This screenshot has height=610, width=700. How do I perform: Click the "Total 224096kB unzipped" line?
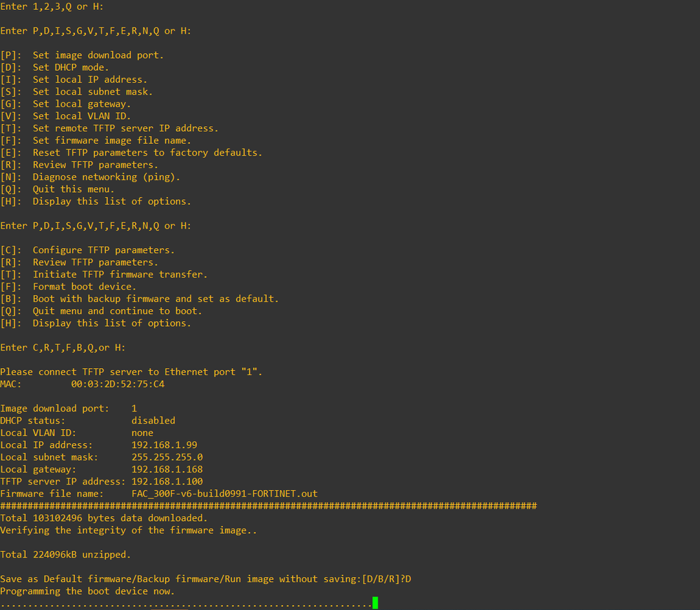65,555
